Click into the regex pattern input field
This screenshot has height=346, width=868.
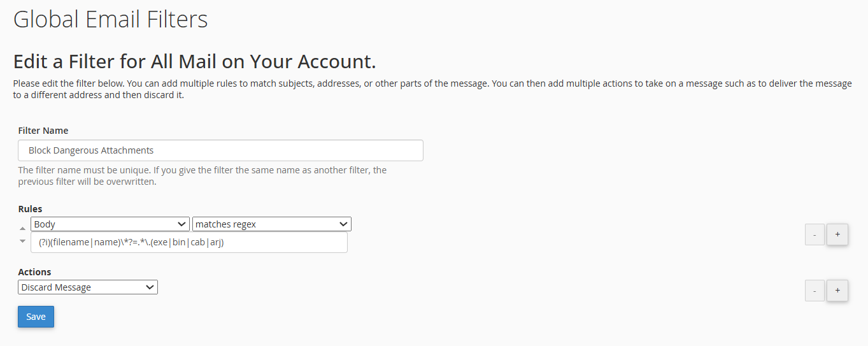click(x=189, y=242)
